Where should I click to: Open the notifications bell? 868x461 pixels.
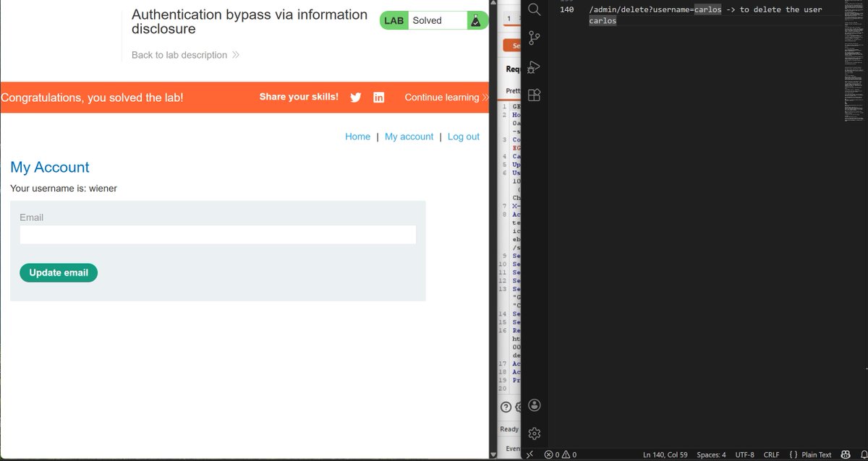pyautogui.click(x=862, y=454)
